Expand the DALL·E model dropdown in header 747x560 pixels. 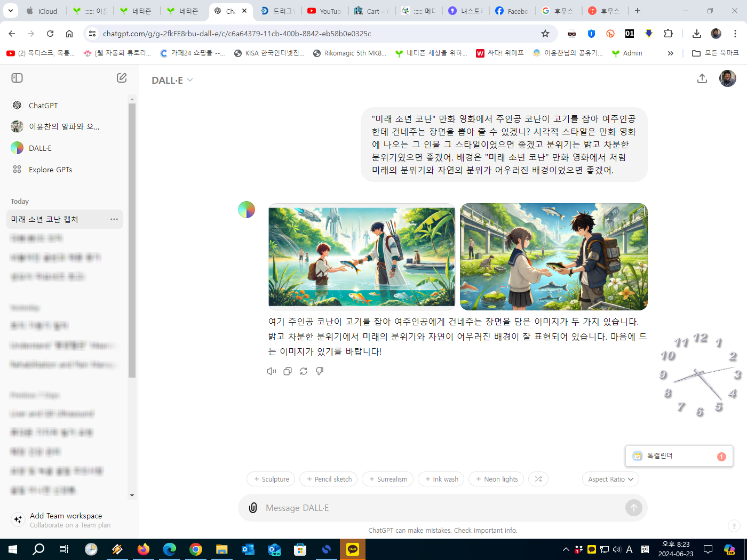click(x=172, y=80)
